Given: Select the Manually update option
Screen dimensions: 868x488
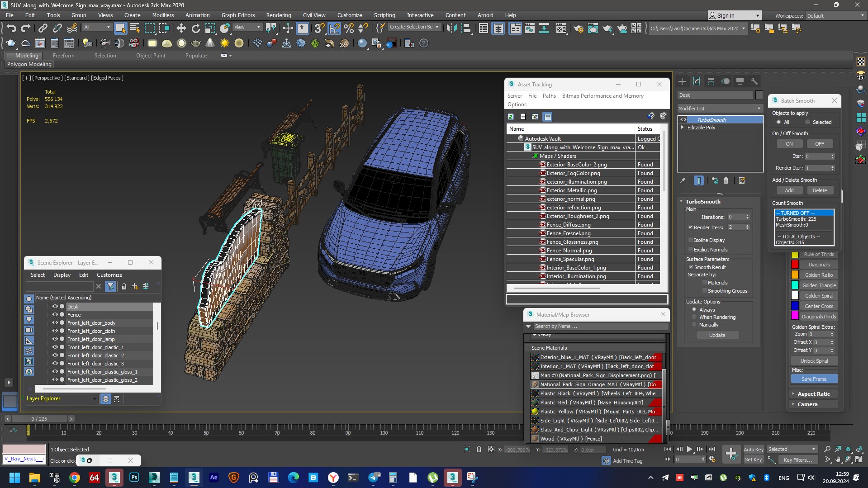Looking at the screenshot, I should pyautogui.click(x=694, y=325).
